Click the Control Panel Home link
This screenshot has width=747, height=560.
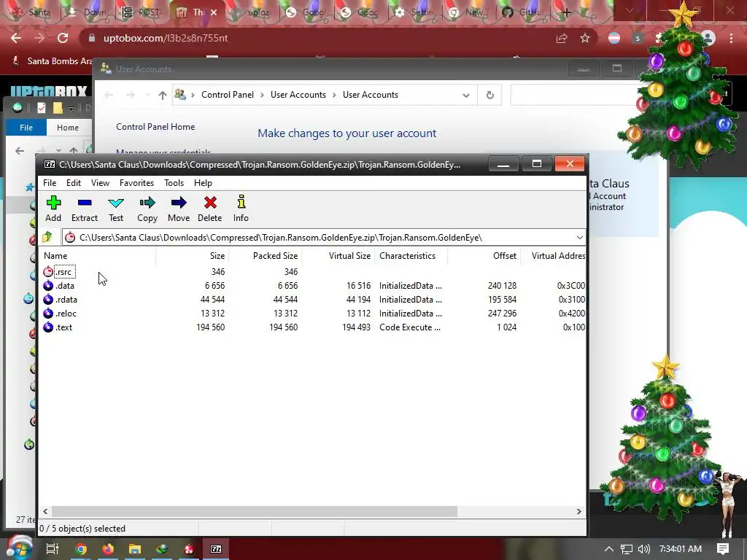coord(155,127)
